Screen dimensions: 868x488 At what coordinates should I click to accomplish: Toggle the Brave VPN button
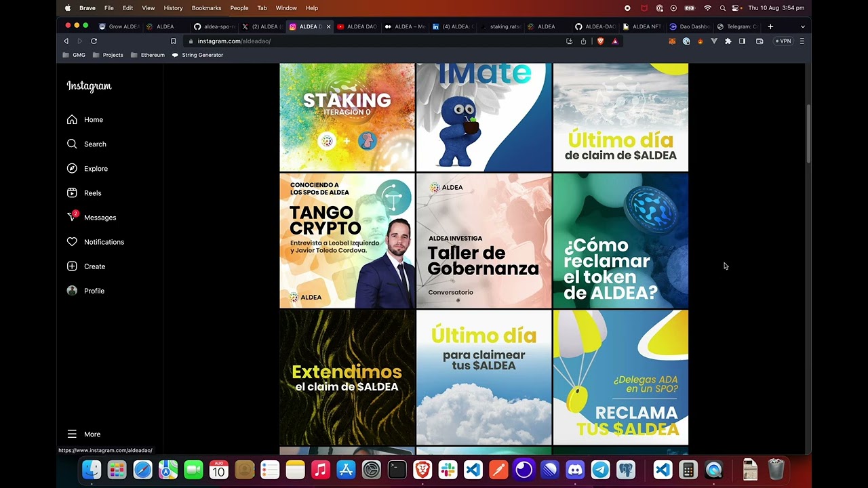(x=784, y=41)
